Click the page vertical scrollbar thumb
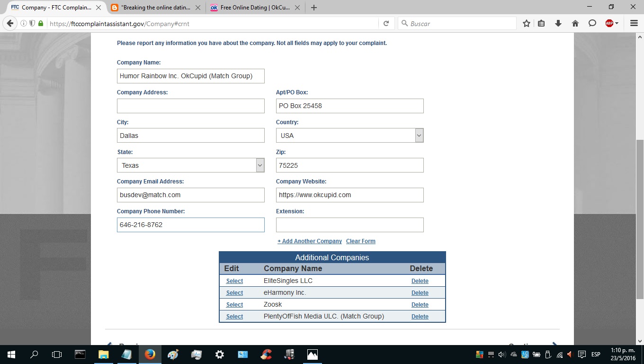The height and width of the screenshot is (364, 644). pyautogui.click(x=640, y=219)
